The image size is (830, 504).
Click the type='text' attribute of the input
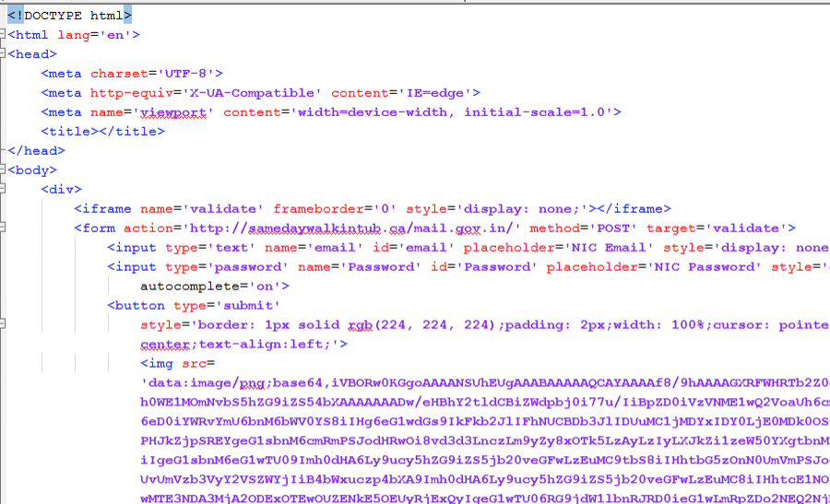pyautogui.click(x=210, y=248)
